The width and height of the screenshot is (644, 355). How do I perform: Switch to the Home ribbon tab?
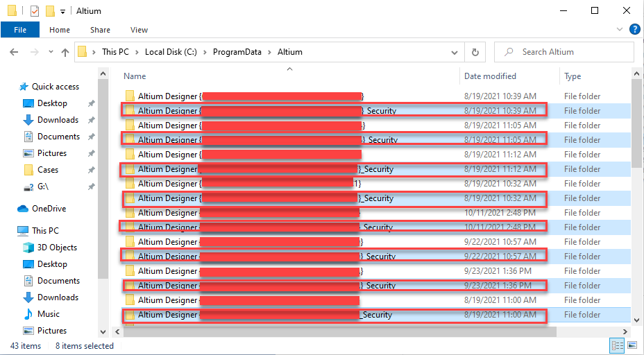pos(60,30)
